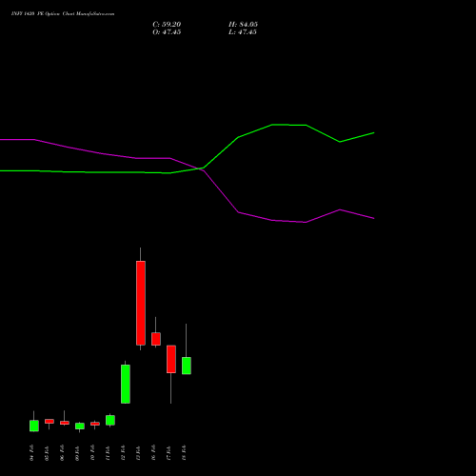Select the 09 Feb date label
The width and height of the screenshot is (476, 476).
tap(77, 453)
